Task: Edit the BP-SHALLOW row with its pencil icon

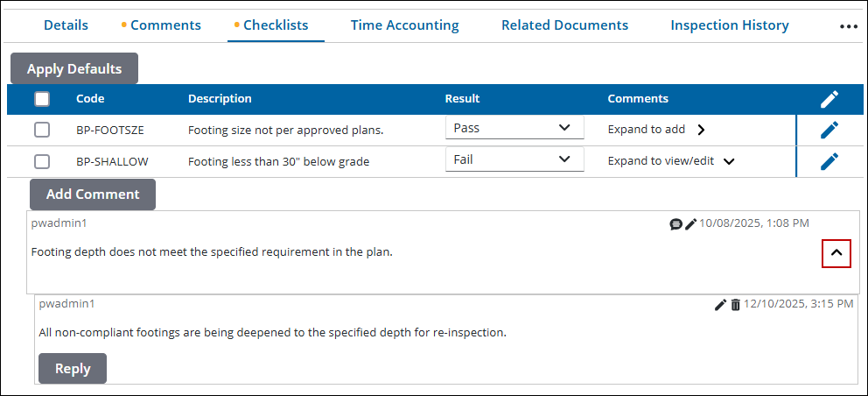Action: [x=829, y=161]
